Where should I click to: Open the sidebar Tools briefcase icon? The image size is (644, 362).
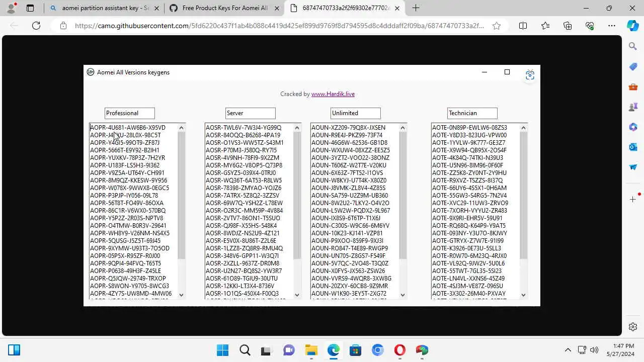633,86
